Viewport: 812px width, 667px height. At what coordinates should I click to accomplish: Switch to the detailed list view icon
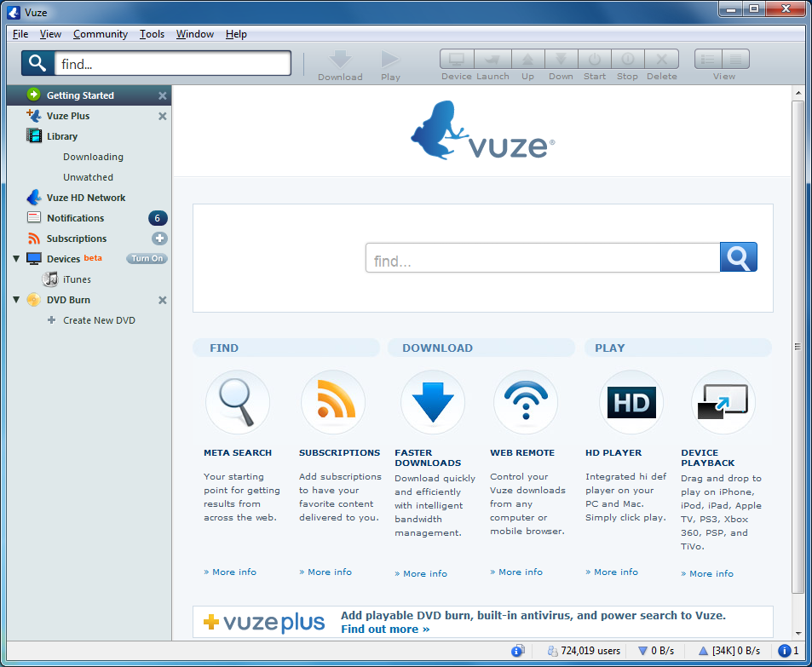[x=736, y=59]
